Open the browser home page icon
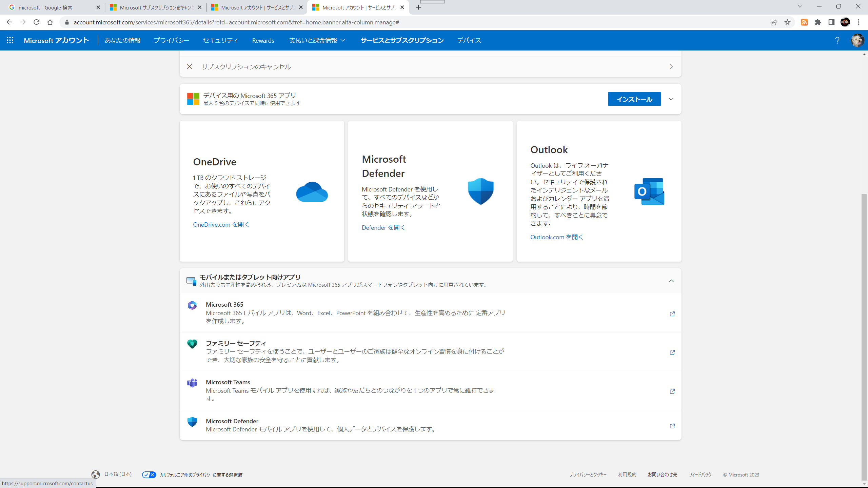Viewport: 868px width, 488px height. click(50, 22)
